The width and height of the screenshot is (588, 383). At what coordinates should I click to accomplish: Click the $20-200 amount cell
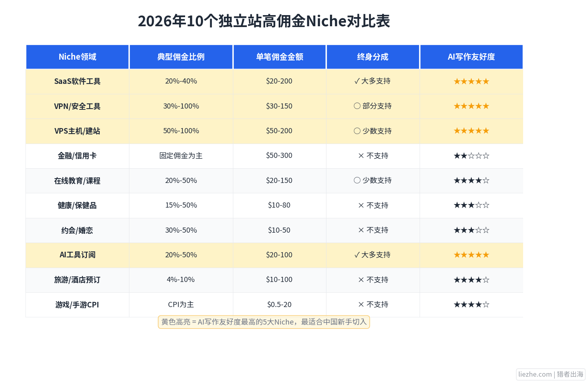tap(279, 81)
